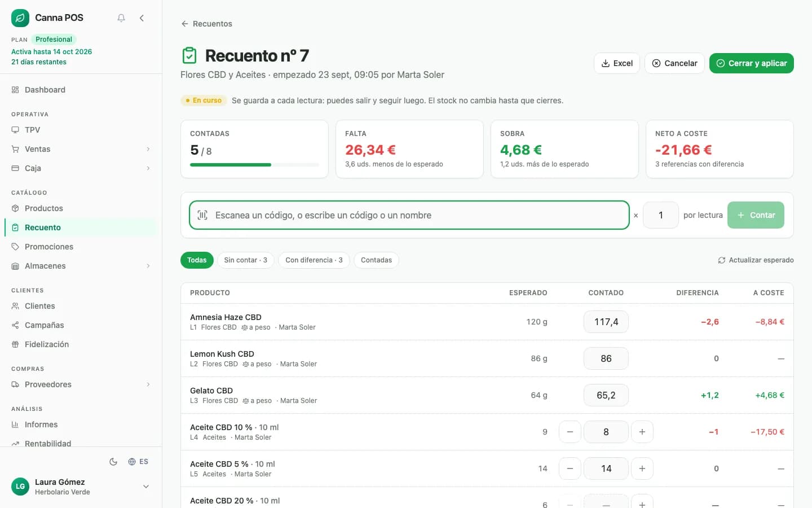Click the Canna POS leaf logo
The image size is (812, 508).
tap(20, 18)
